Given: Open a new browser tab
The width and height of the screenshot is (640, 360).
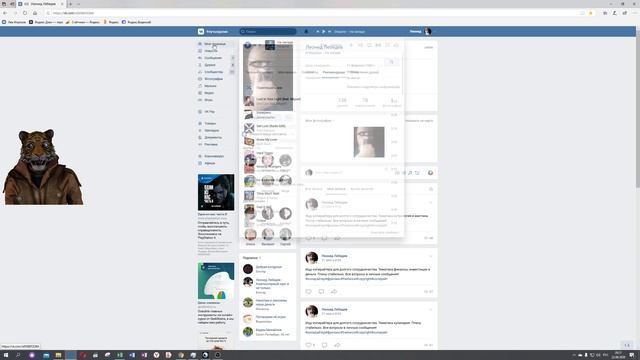Looking at the screenshot, I should point(70,4).
